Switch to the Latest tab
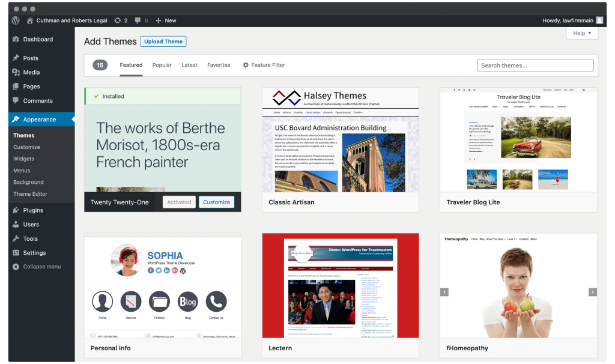This screenshot has width=615, height=364. pos(189,65)
